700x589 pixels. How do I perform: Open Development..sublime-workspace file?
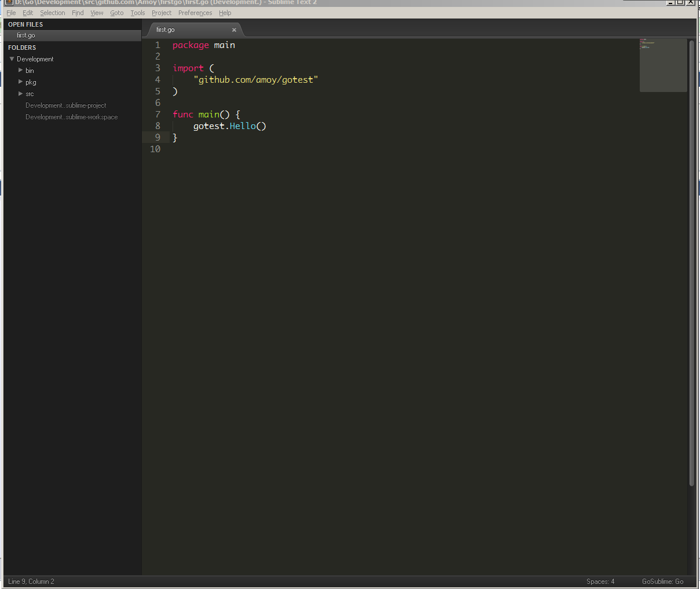tap(71, 117)
